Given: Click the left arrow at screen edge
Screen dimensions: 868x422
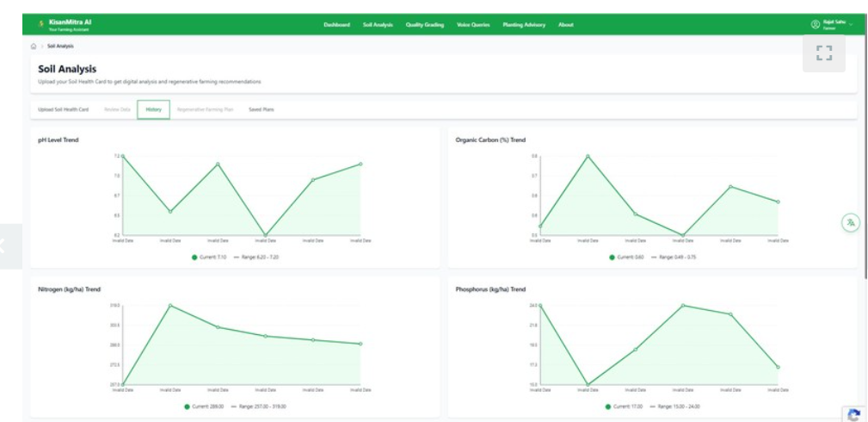Looking at the screenshot, I should click(3, 246).
